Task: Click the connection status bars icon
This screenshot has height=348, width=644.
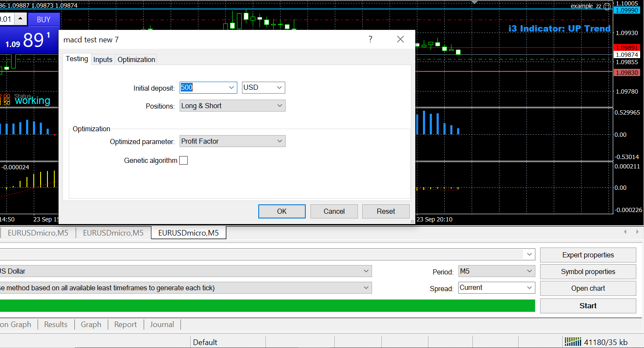Action: (x=573, y=342)
